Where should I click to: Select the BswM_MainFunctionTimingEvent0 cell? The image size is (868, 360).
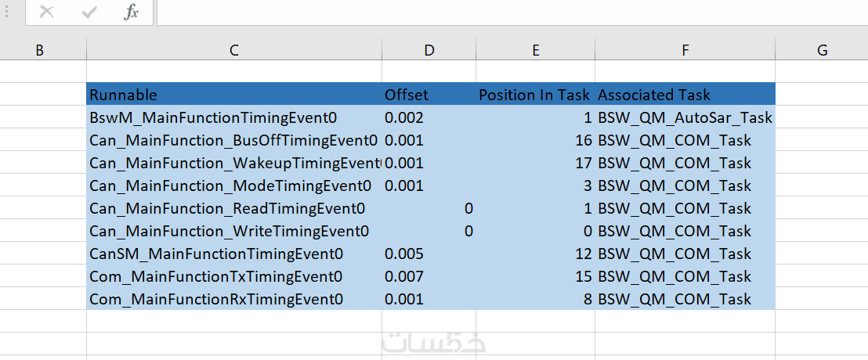pos(233,118)
